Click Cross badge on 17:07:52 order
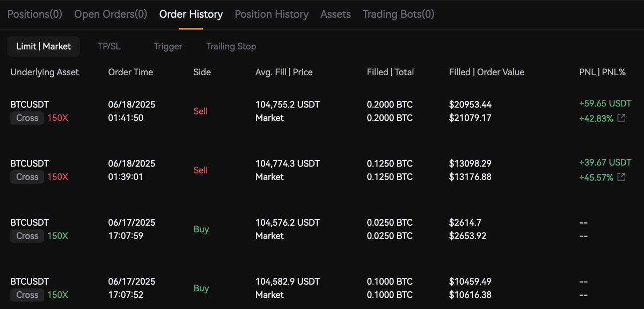 [27, 294]
